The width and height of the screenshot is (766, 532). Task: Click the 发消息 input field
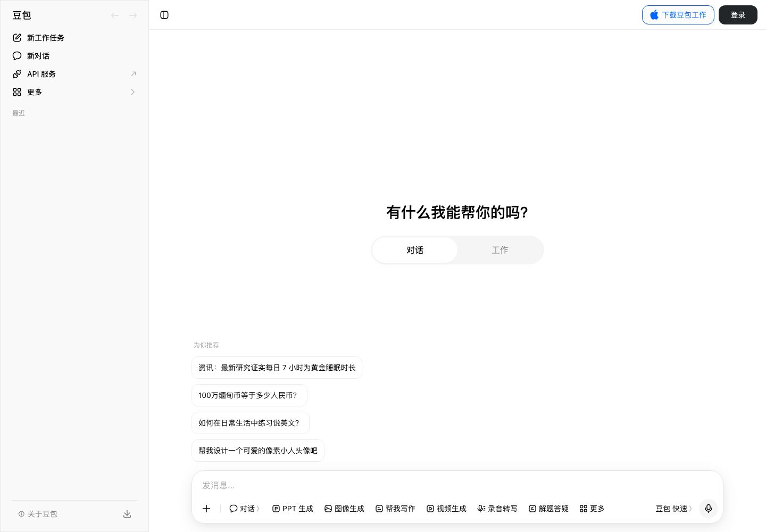457,485
